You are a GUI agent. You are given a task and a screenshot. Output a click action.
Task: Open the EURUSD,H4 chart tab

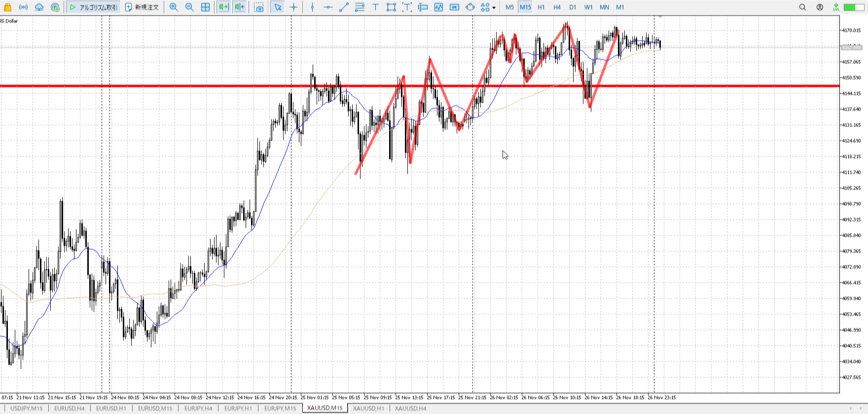click(x=69, y=408)
